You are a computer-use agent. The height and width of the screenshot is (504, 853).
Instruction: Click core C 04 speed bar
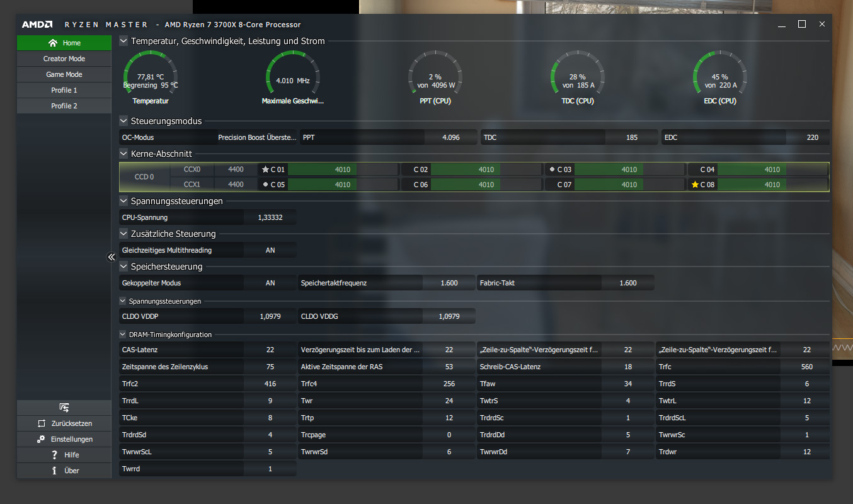click(772, 169)
